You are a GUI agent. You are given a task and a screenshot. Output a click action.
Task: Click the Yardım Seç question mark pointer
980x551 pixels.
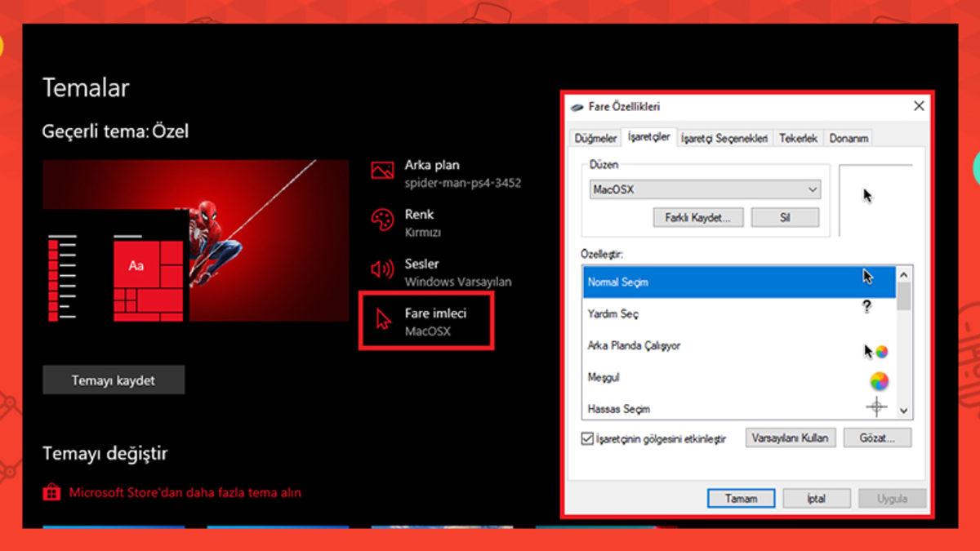pos(866,307)
